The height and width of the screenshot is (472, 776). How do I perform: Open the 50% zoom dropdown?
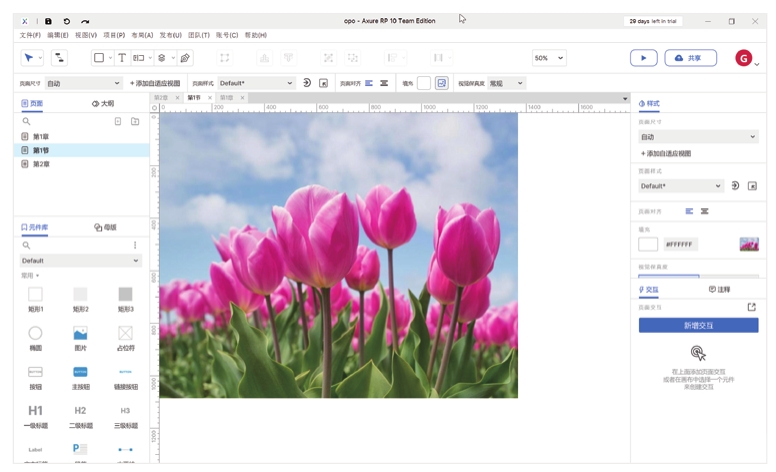(548, 58)
